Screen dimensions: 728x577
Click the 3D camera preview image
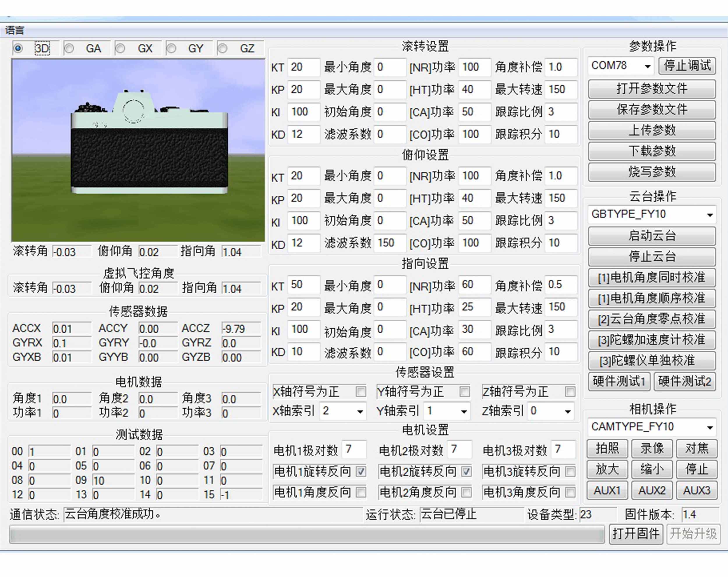tap(138, 150)
